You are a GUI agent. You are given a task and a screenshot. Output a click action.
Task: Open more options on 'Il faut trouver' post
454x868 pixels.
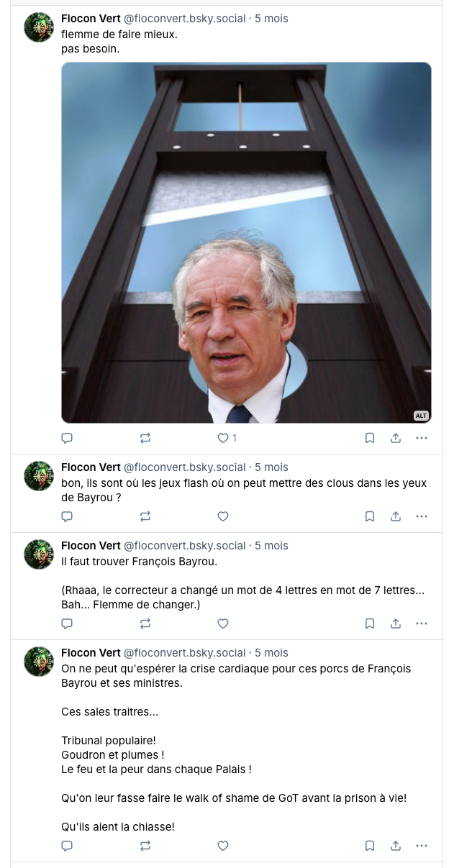coord(422,623)
